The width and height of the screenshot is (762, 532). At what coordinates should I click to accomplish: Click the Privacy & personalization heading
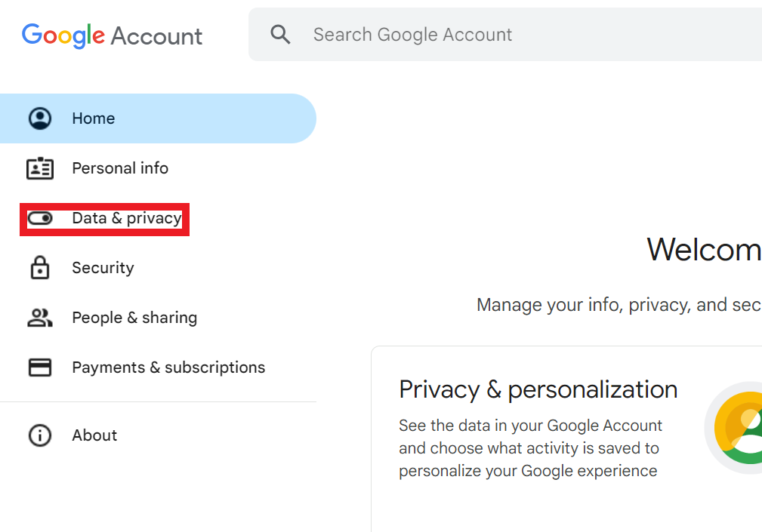coord(538,389)
